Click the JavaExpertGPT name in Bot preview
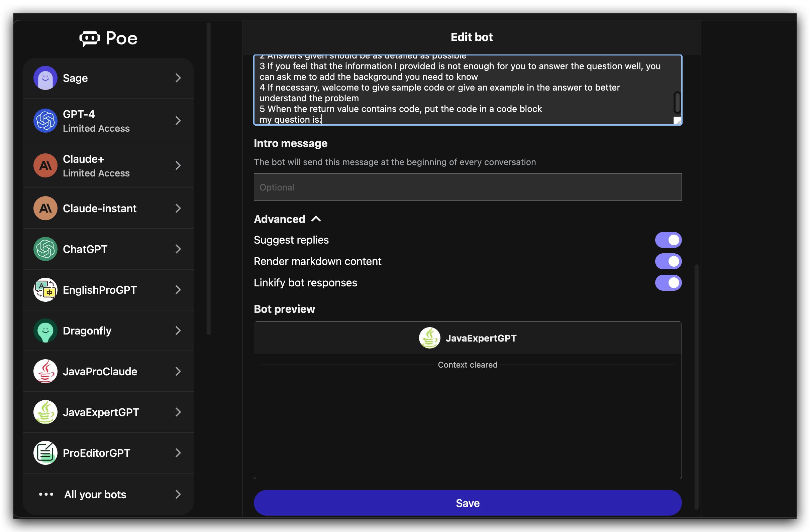 point(481,339)
